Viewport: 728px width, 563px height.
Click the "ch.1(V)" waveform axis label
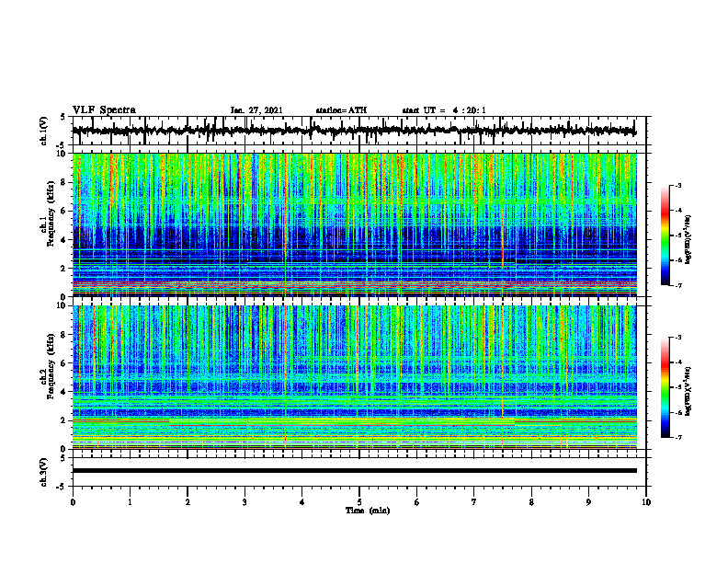click(44, 131)
